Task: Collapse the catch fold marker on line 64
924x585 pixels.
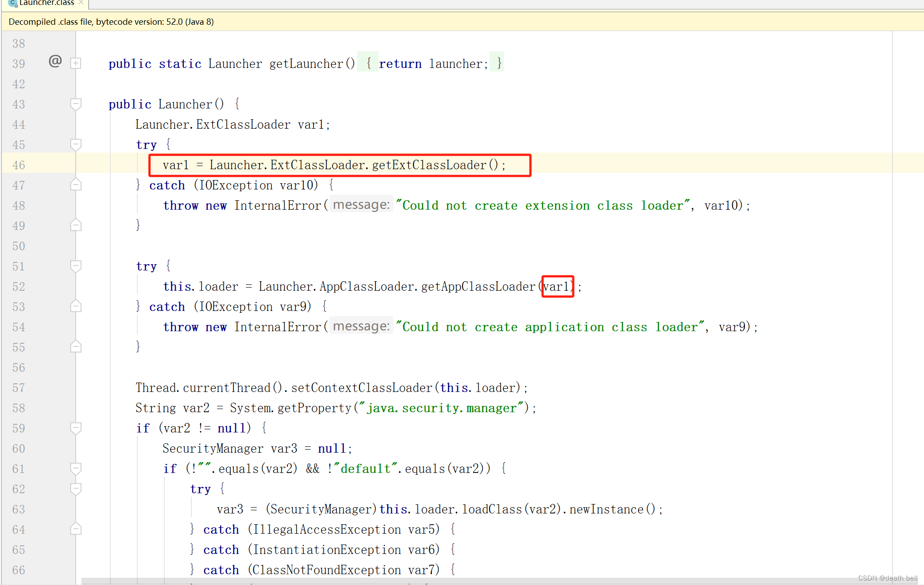Action: 76,529
